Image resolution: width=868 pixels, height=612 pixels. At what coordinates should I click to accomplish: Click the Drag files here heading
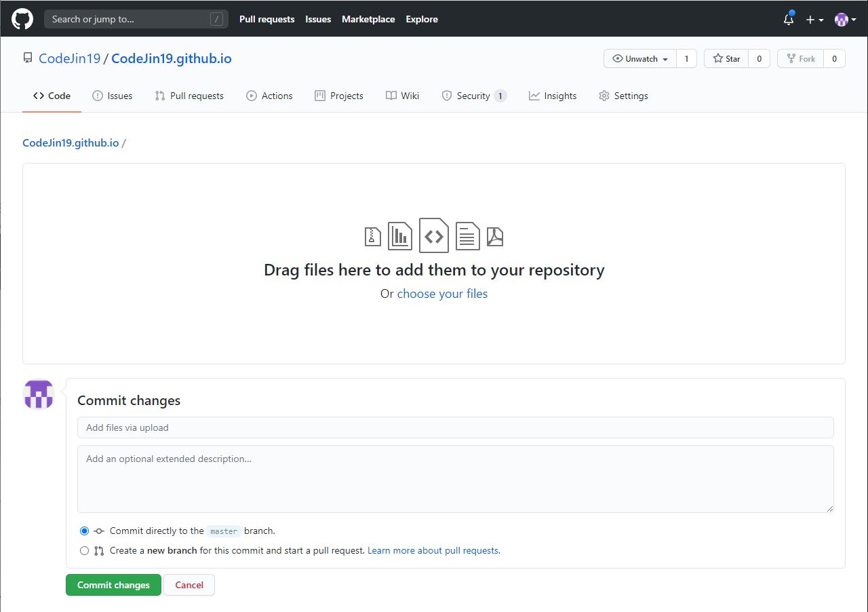point(434,270)
